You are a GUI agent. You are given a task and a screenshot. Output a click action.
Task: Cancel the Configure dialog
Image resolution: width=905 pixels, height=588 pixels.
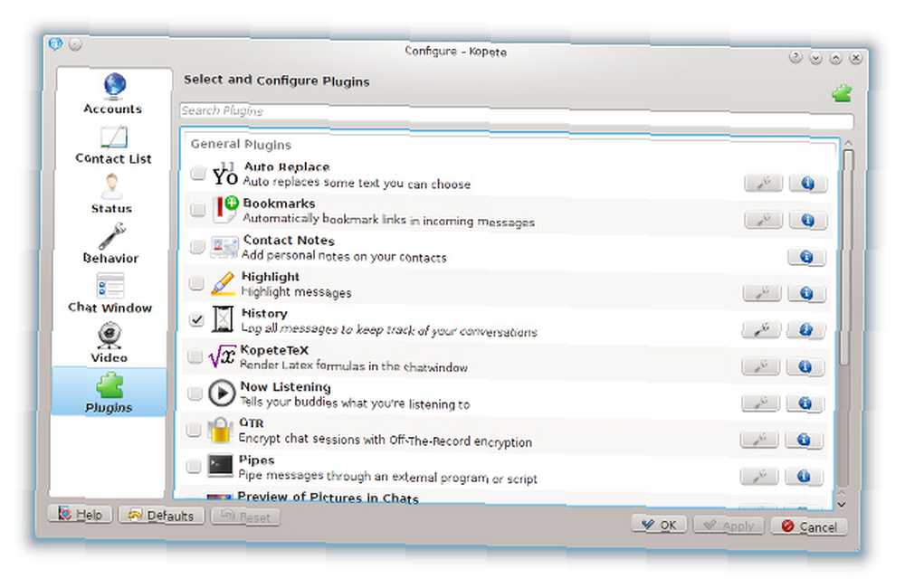(809, 526)
